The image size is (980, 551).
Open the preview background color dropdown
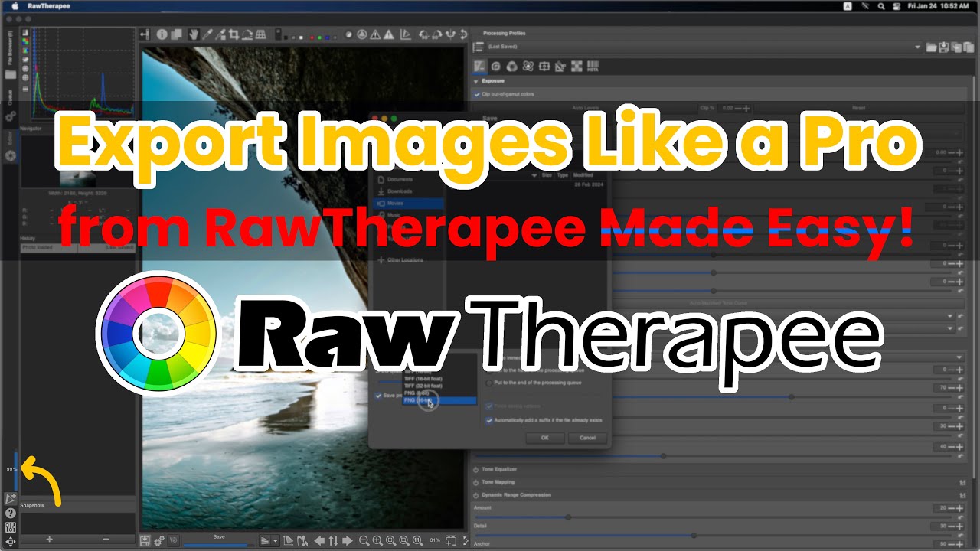pyautogui.click(x=269, y=541)
